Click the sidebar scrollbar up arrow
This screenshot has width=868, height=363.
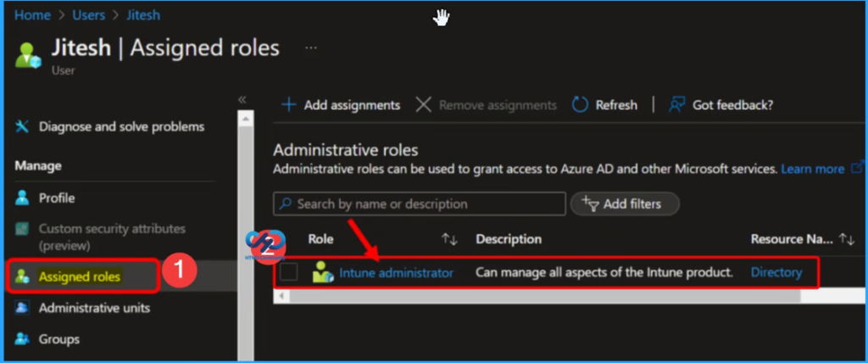pos(245,117)
